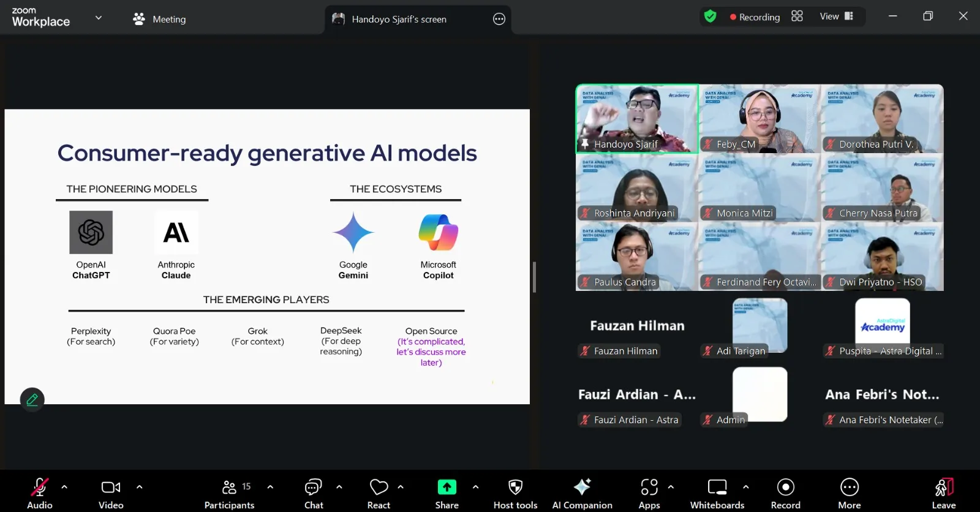The image size is (980, 512).
Task: Click the divider handle between screen and gallery
Action: (535, 277)
